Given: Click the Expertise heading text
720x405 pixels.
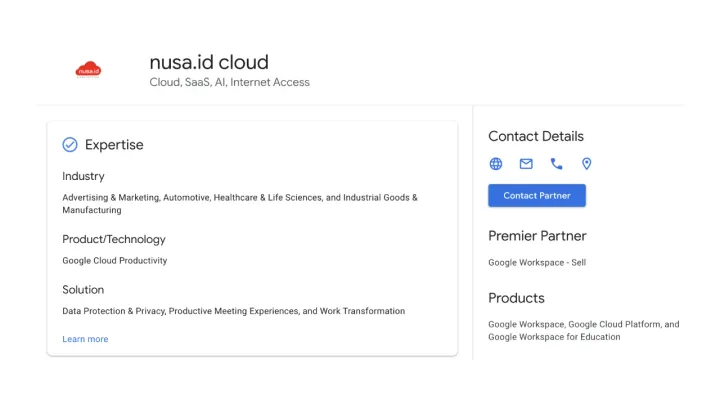Looking at the screenshot, I should tap(114, 145).
